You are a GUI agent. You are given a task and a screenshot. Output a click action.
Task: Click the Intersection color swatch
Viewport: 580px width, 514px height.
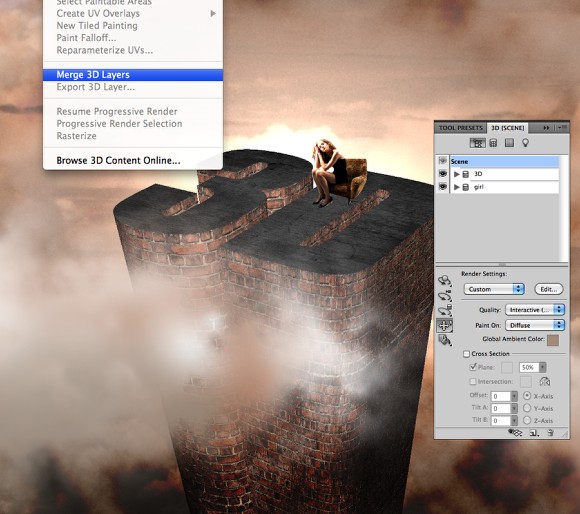coord(526,381)
